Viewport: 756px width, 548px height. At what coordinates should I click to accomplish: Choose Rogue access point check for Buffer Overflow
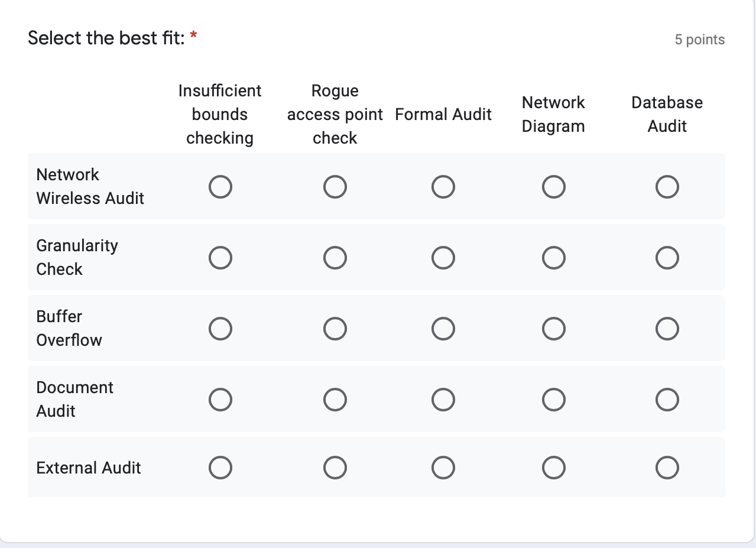[335, 328]
